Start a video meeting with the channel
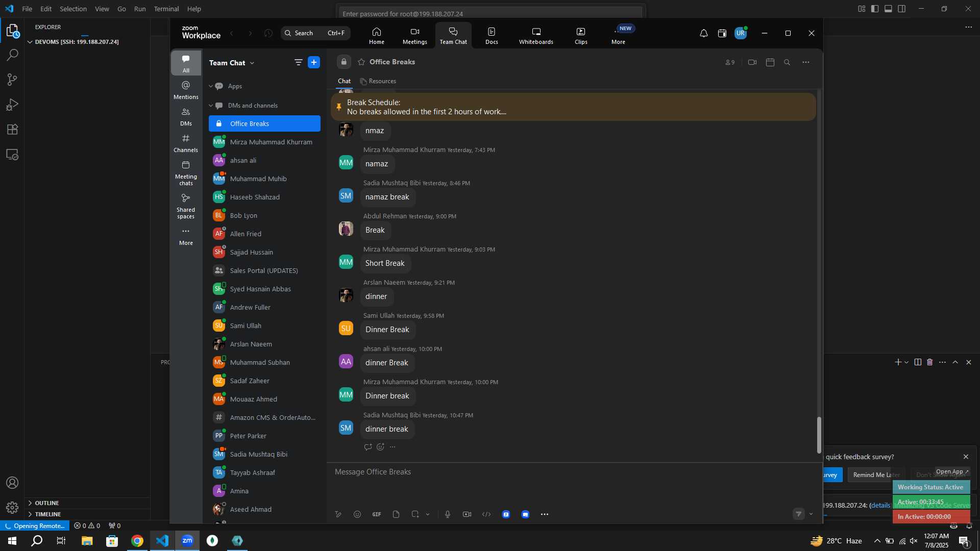 point(752,62)
